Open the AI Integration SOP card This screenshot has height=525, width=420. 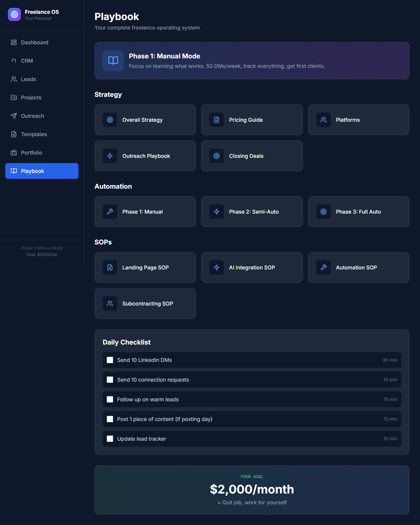[x=252, y=267]
